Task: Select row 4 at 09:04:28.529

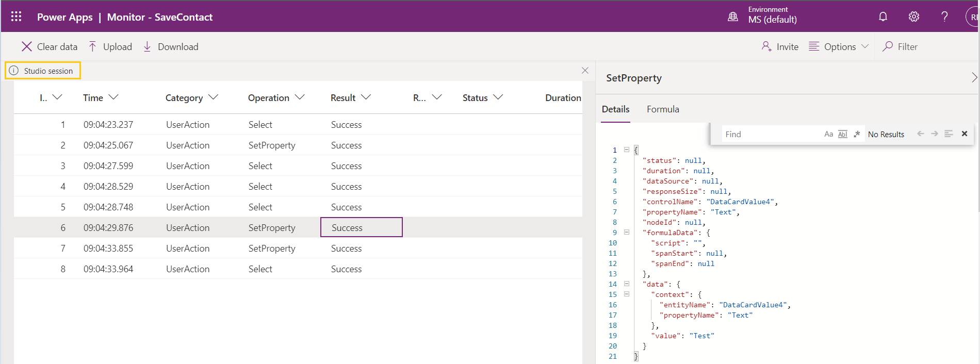Action: [x=298, y=186]
